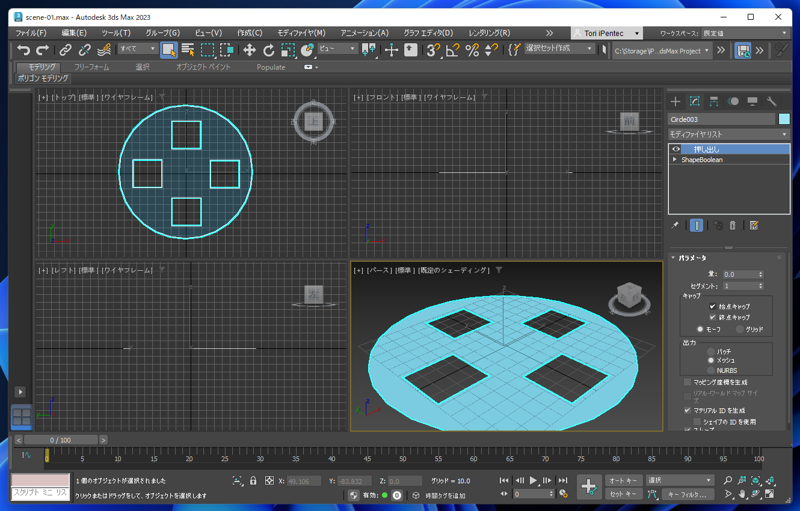
Task: Open the Tori iPentec account dropdown
Action: point(606,33)
